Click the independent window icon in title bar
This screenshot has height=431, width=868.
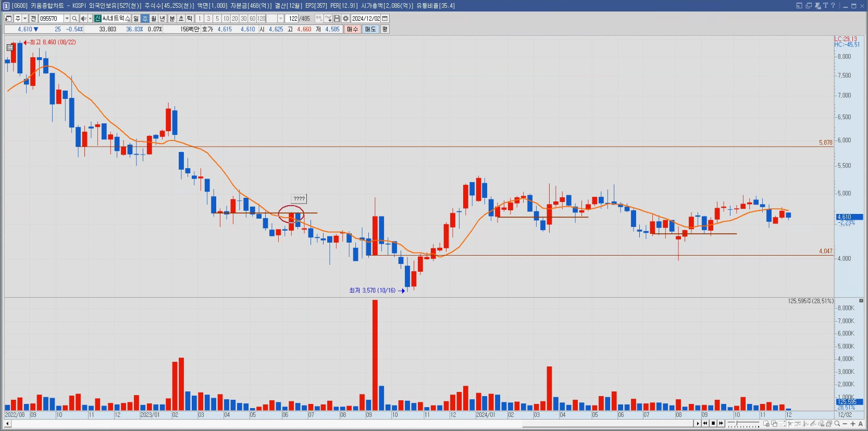[x=809, y=6]
